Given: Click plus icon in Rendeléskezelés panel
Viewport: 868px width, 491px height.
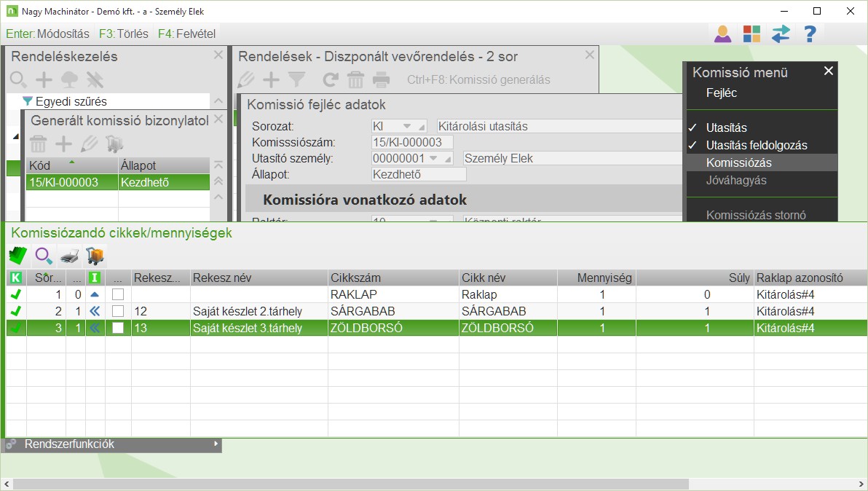Looking at the screenshot, I should pyautogui.click(x=44, y=79).
